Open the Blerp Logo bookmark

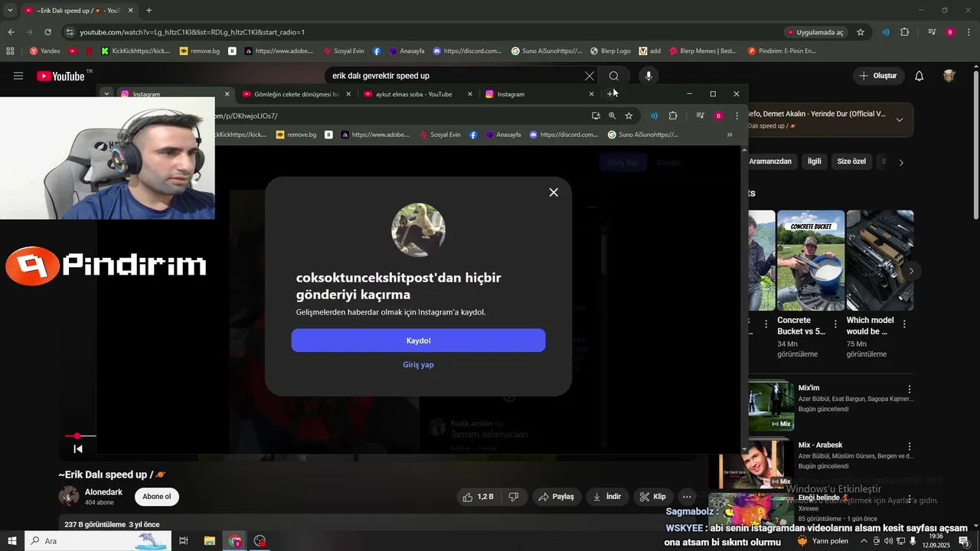point(610,51)
